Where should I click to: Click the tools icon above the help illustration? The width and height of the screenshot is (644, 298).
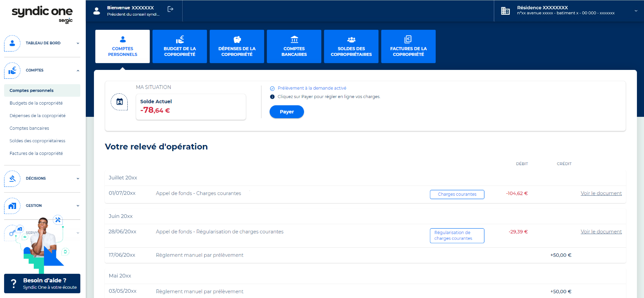coord(58,220)
